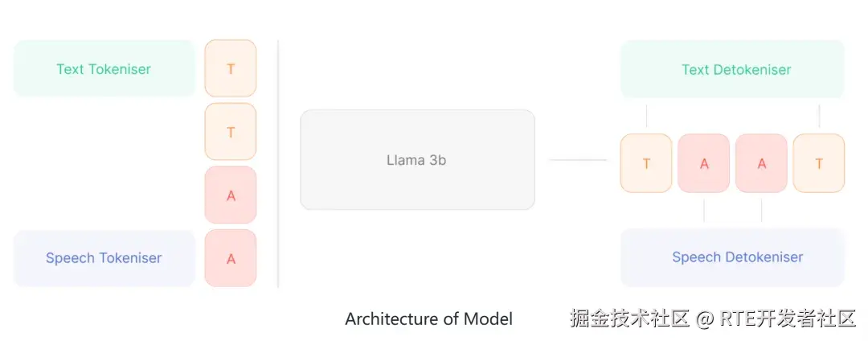Image resolution: width=868 pixels, height=341 pixels.
Task: Click the Llama 3b model block
Action: [417, 160]
